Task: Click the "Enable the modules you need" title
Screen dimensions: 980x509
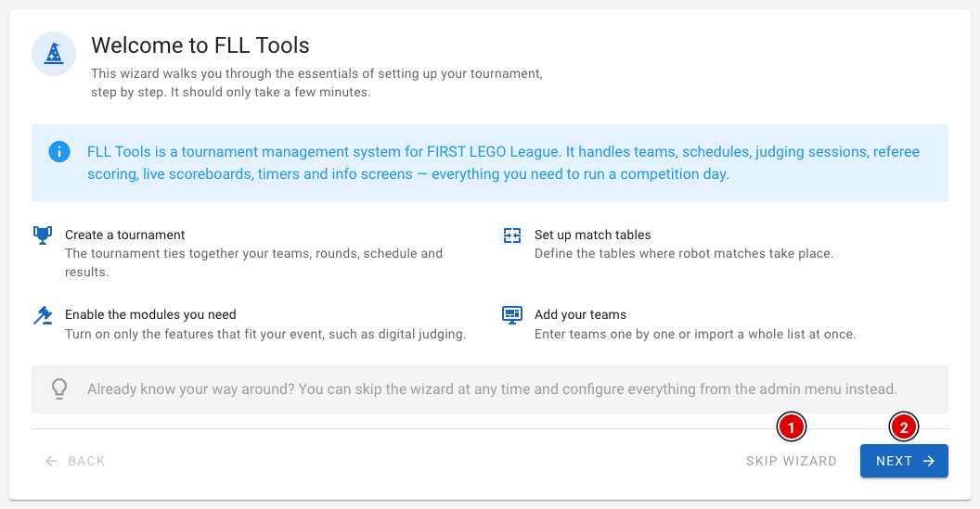Action: click(150, 315)
